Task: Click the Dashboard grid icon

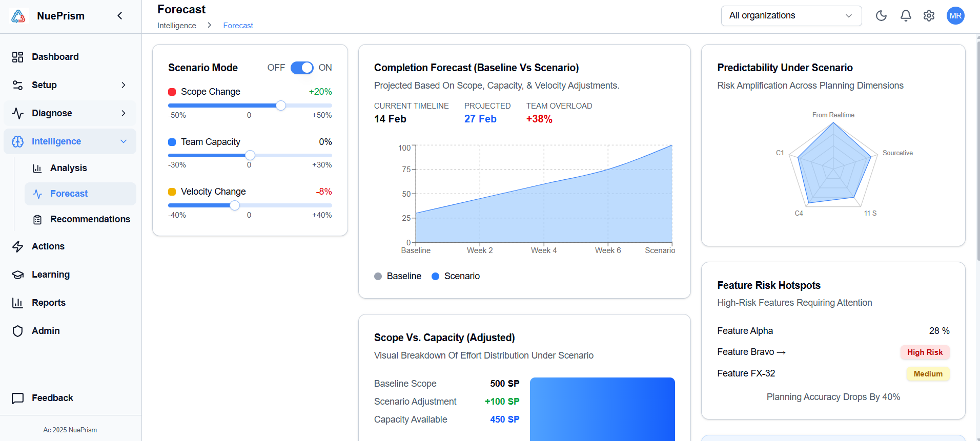Action: coord(18,57)
